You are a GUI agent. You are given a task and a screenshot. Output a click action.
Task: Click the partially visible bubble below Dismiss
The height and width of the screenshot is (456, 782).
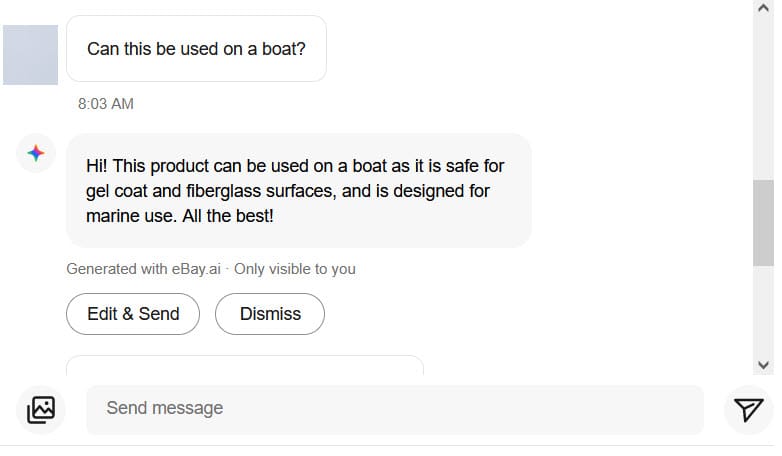pos(245,365)
